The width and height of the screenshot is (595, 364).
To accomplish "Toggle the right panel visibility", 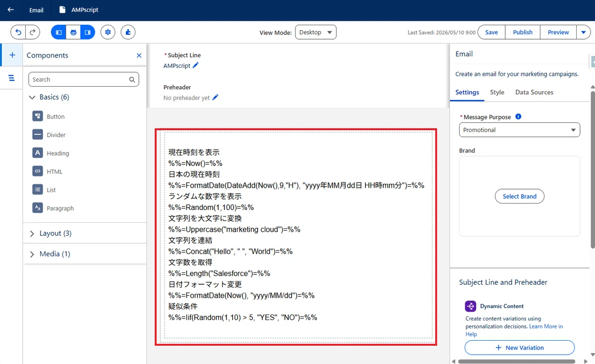I will [x=88, y=32].
